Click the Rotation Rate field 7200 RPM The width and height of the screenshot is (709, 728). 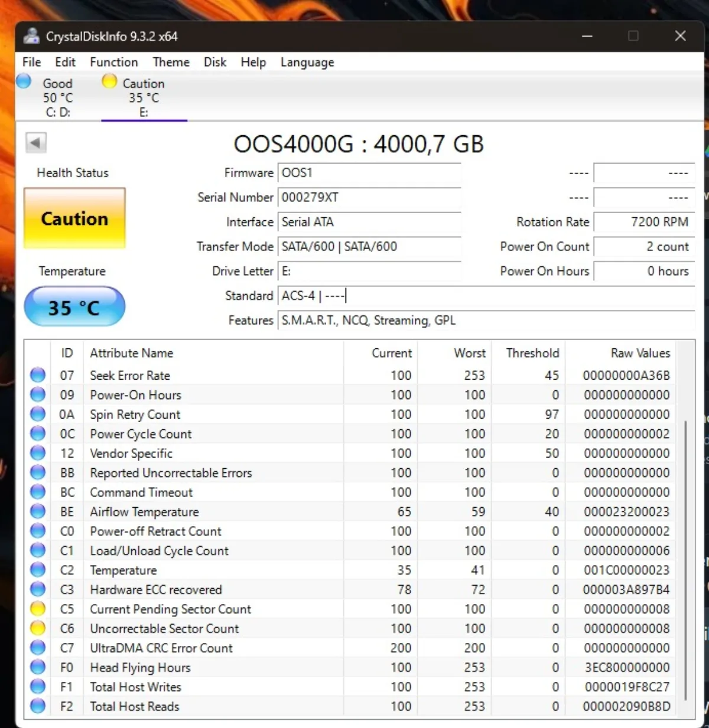pos(643,222)
